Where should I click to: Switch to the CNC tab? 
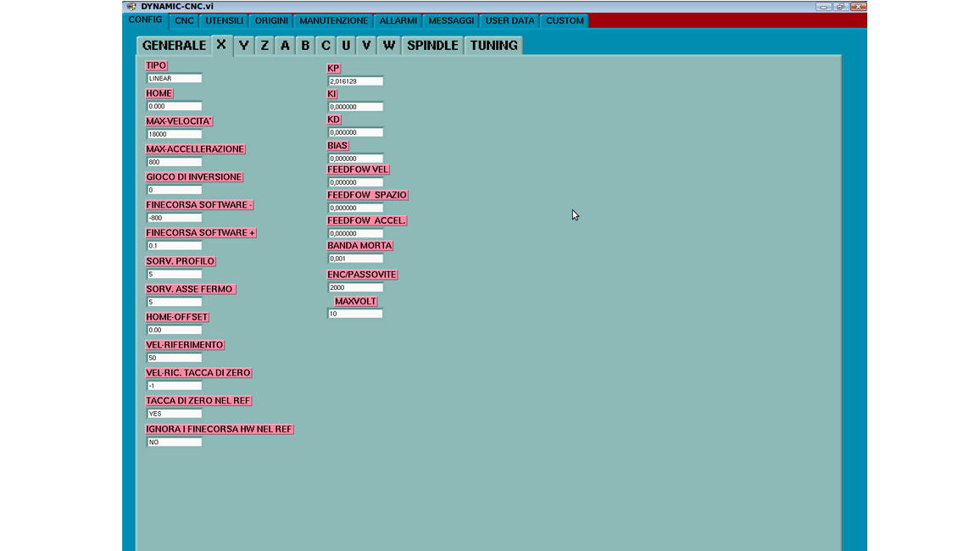tap(184, 20)
